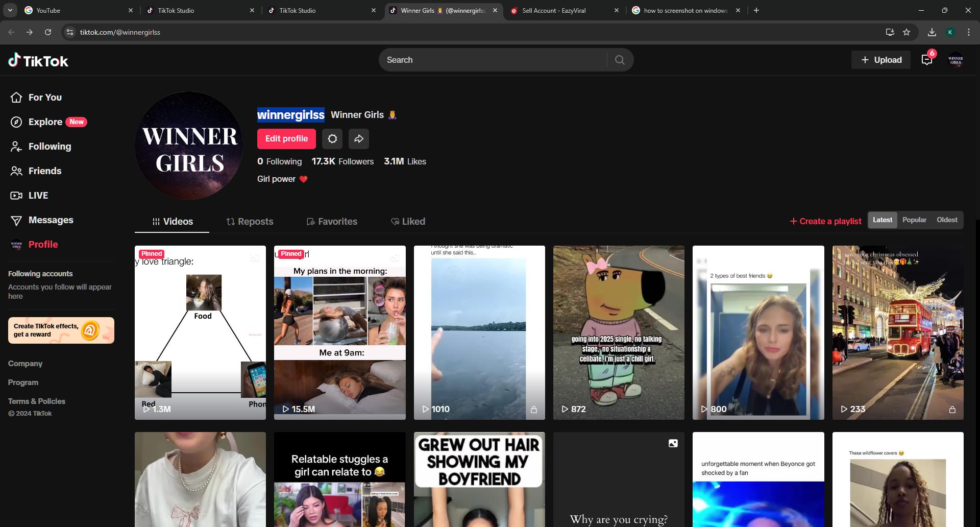Open the For You feed
Screen dimensions: 980x527
click(36, 98)
